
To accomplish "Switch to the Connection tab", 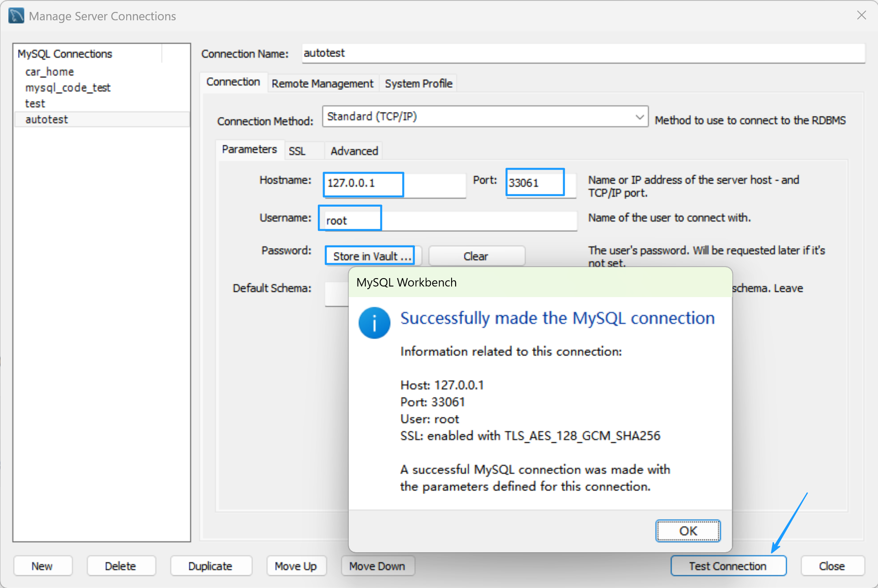I will click(233, 82).
